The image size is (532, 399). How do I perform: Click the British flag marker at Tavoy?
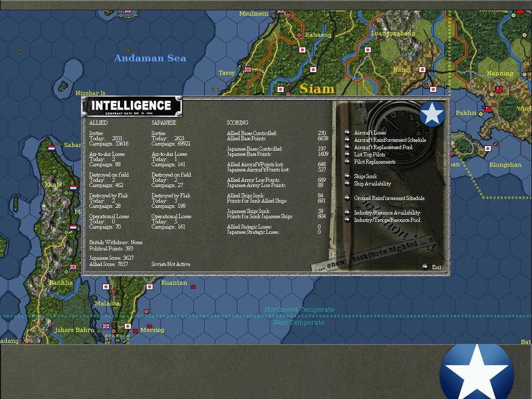[x=247, y=69]
